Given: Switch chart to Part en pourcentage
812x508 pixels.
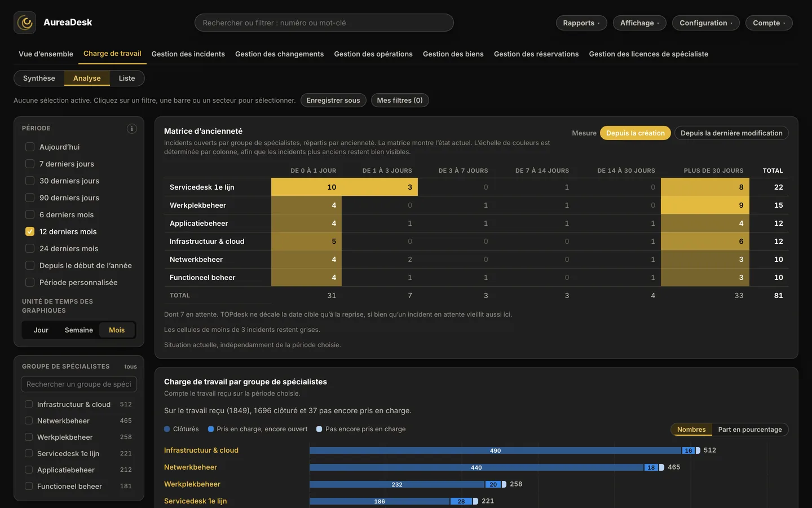Looking at the screenshot, I should [x=750, y=430].
